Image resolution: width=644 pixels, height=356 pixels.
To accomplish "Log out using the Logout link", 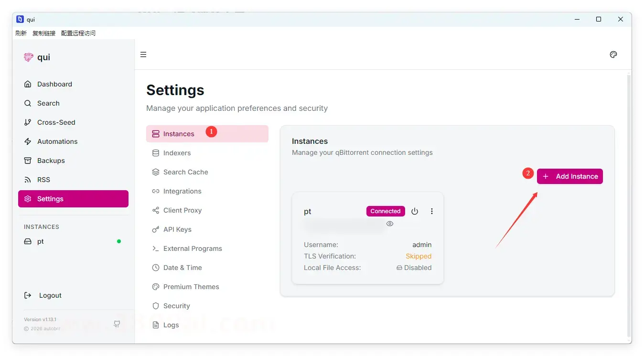I will (50, 295).
